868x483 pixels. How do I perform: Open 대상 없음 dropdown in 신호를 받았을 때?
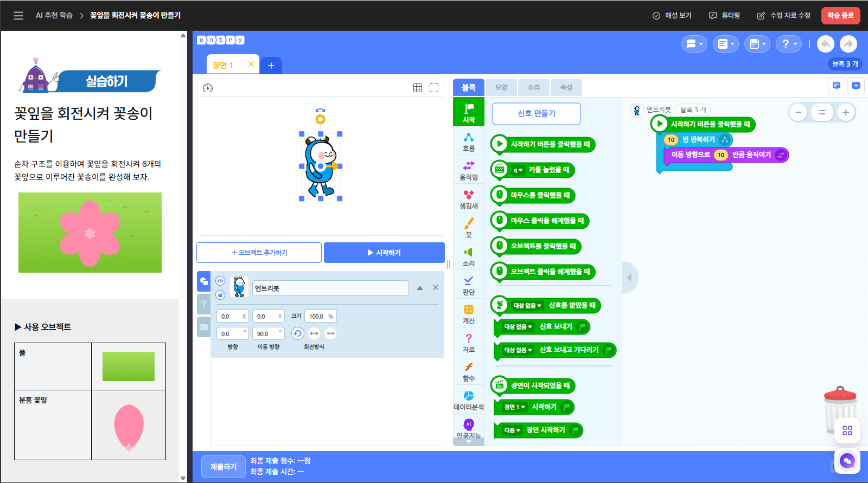pos(527,306)
